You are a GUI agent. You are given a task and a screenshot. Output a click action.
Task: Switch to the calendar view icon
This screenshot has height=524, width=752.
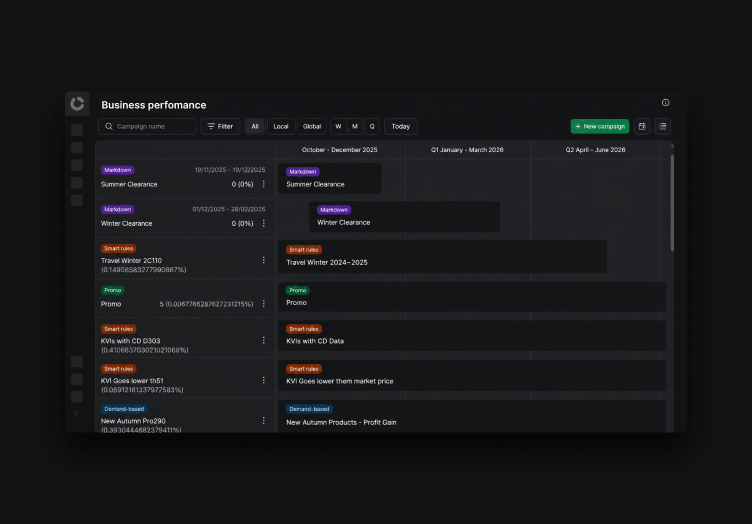pyautogui.click(x=642, y=127)
